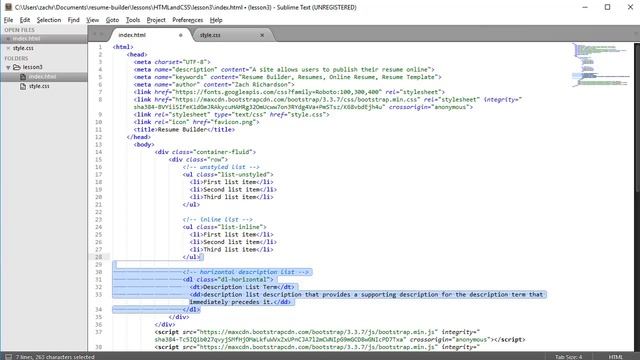Open the Tab Size: 4 selector
Screen dimensions: 640x360
(x=569, y=357)
